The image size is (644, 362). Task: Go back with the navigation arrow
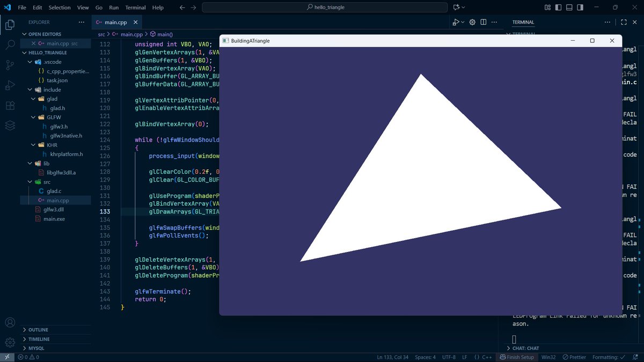[x=182, y=8]
